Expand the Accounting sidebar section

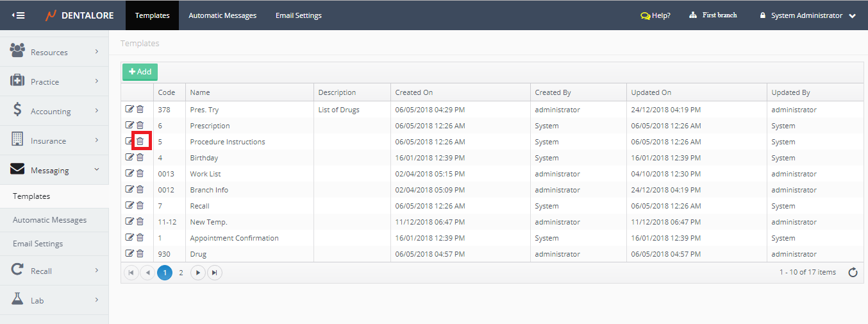click(x=54, y=111)
